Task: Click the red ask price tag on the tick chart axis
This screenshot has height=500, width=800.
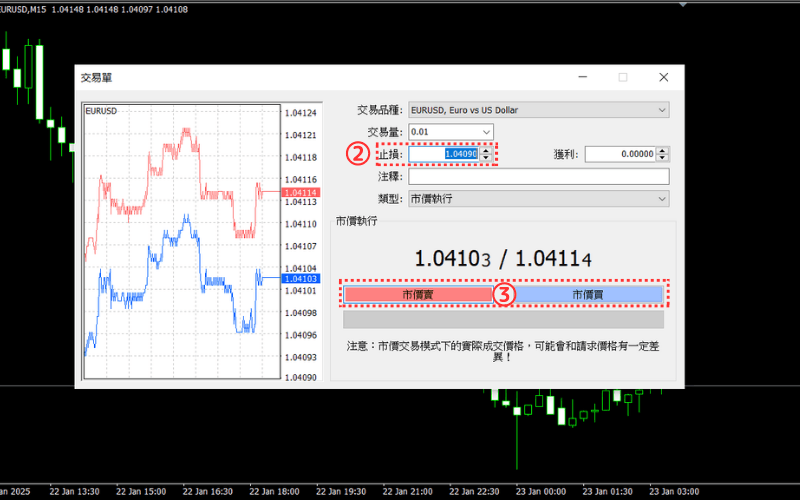Action: (300, 191)
